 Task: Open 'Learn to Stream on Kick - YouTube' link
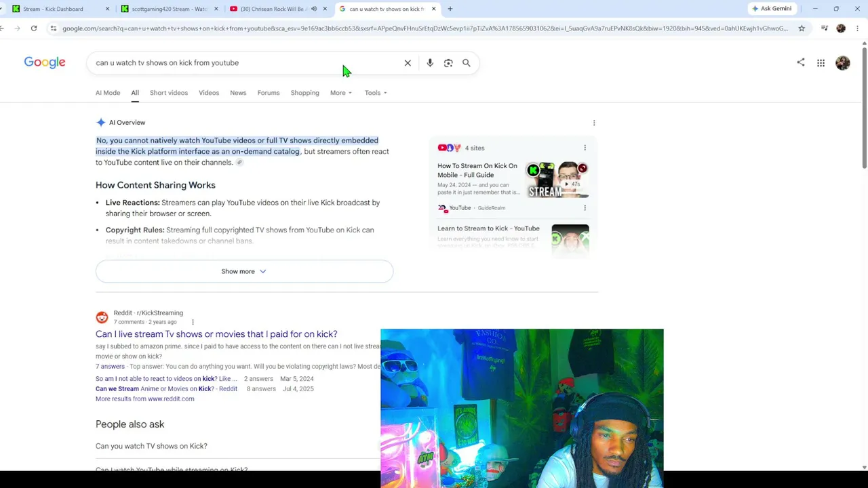(x=488, y=228)
